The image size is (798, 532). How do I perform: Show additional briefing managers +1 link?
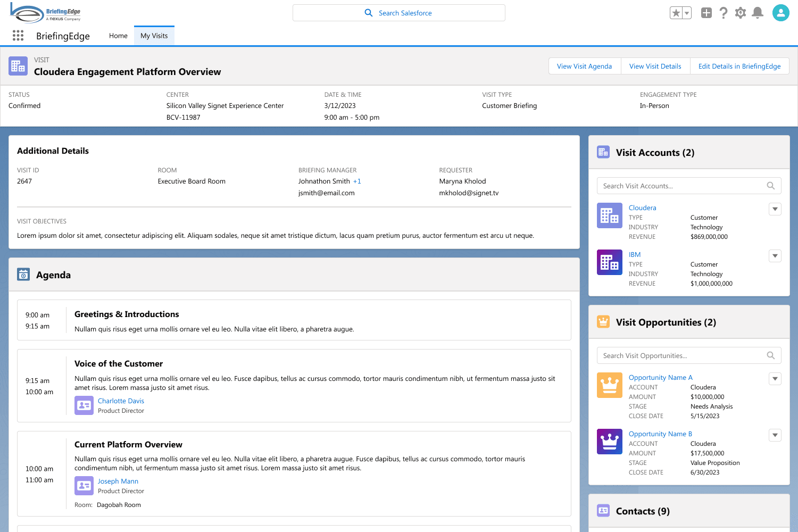point(357,181)
